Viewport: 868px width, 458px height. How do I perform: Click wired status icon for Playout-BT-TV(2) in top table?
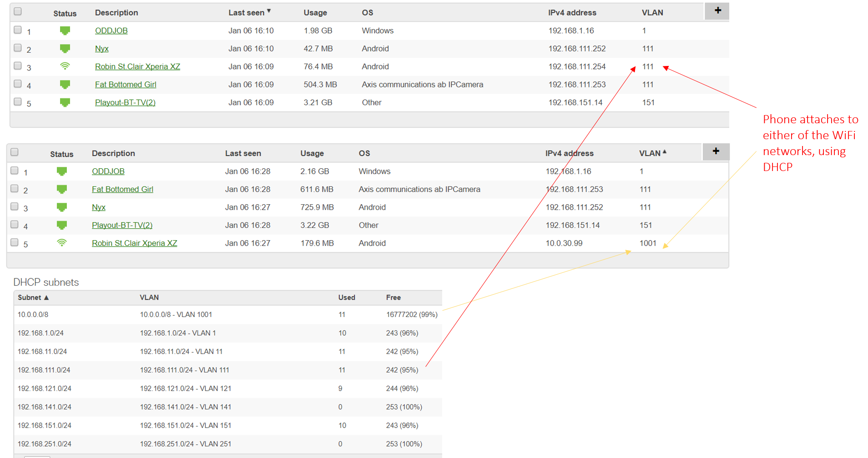pyautogui.click(x=65, y=102)
